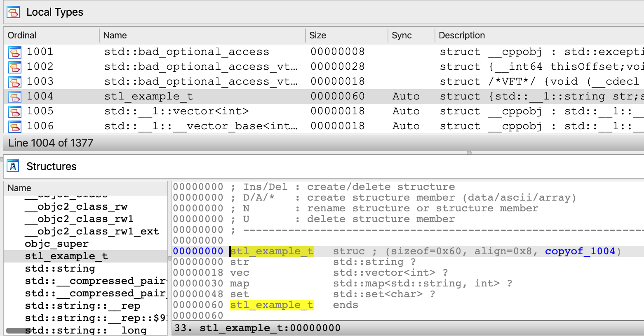Select std::string in the Structures list

[x=59, y=268]
